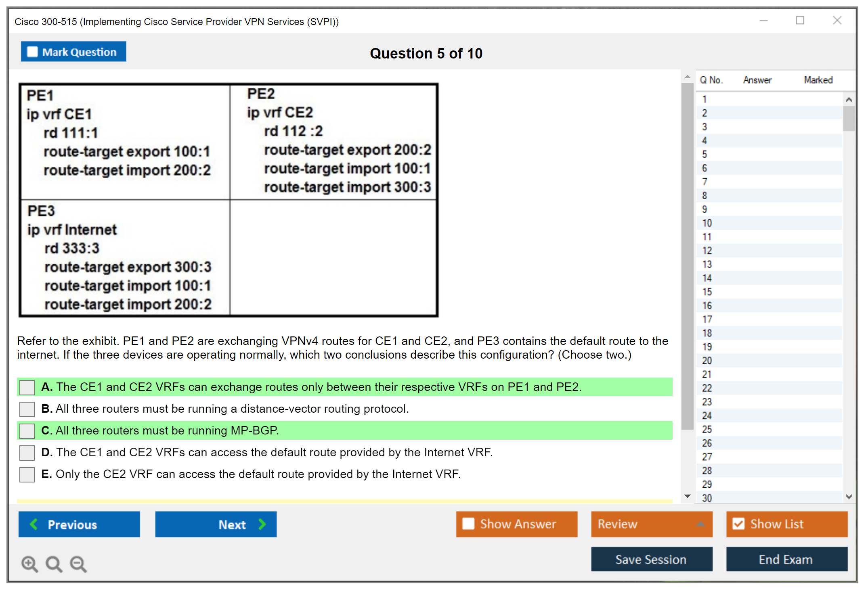Select question 12 in the list
The image size is (868, 593).
707,251
